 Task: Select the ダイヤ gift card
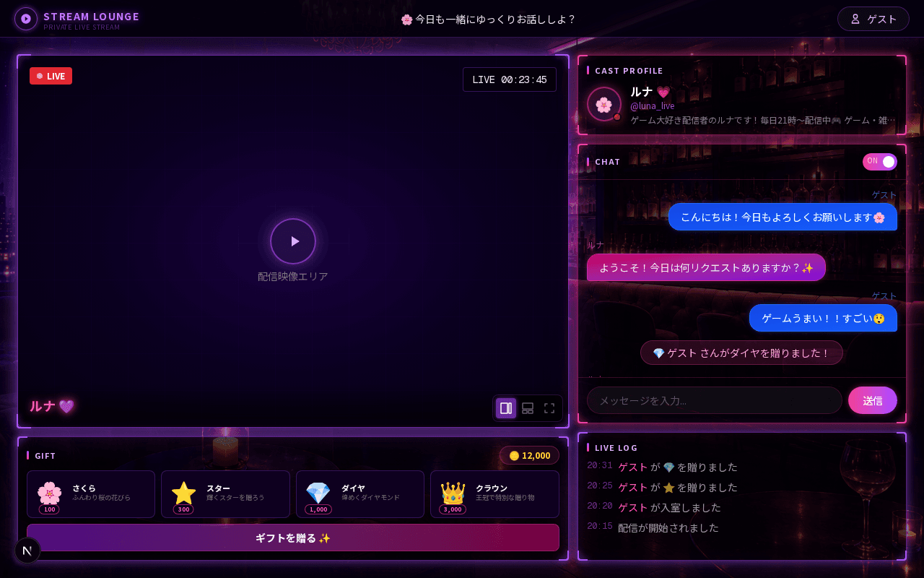(360, 494)
